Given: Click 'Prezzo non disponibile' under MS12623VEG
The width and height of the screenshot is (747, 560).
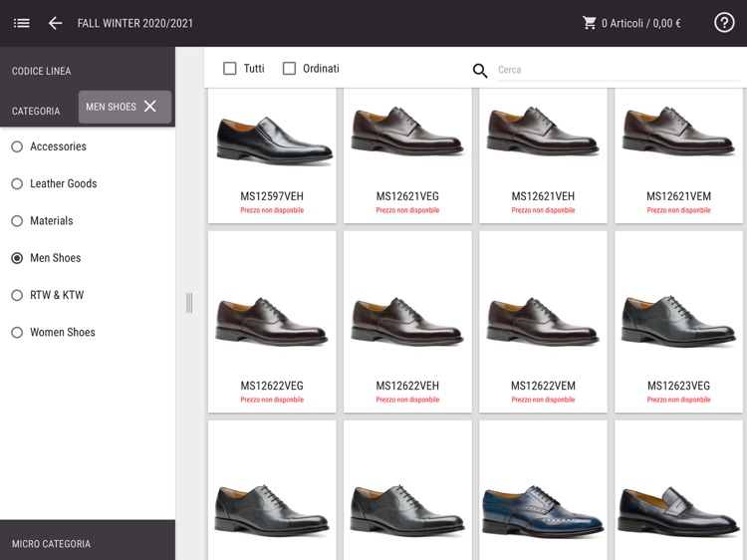Looking at the screenshot, I should pyautogui.click(x=678, y=400).
